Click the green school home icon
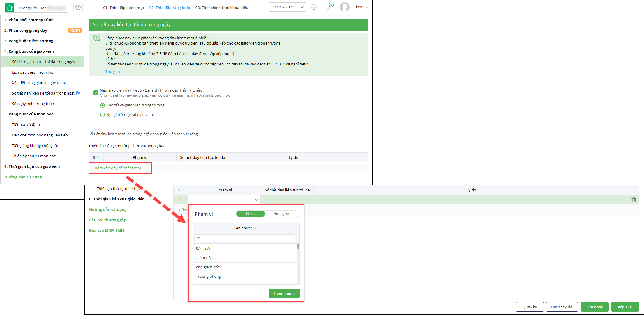The height and width of the screenshot is (315, 644). (x=10, y=8)
